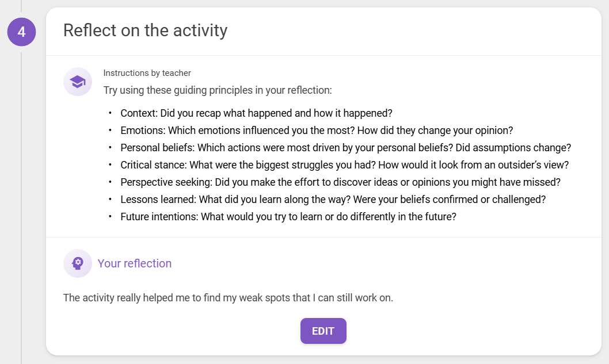
Task: Select the step 4 circle marker
Action: click(x=22, y=32)
